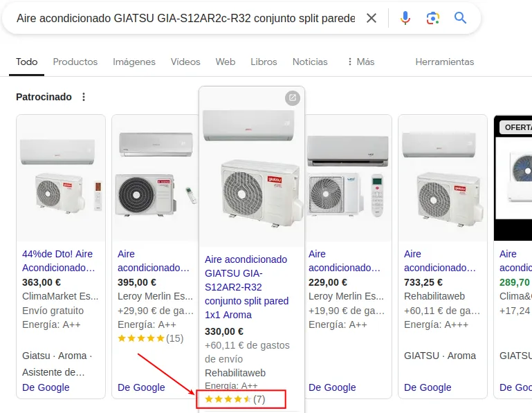Click the 395,00 € price
The width and height of the screenshot is (532, 413).
pyautogui.click(x=137, y=282)
